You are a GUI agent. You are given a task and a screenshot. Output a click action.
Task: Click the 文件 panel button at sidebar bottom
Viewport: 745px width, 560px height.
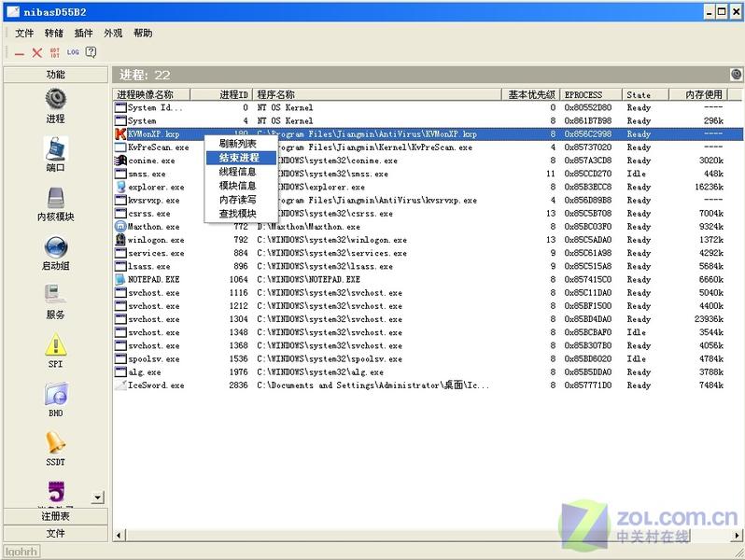coord(56,534)
